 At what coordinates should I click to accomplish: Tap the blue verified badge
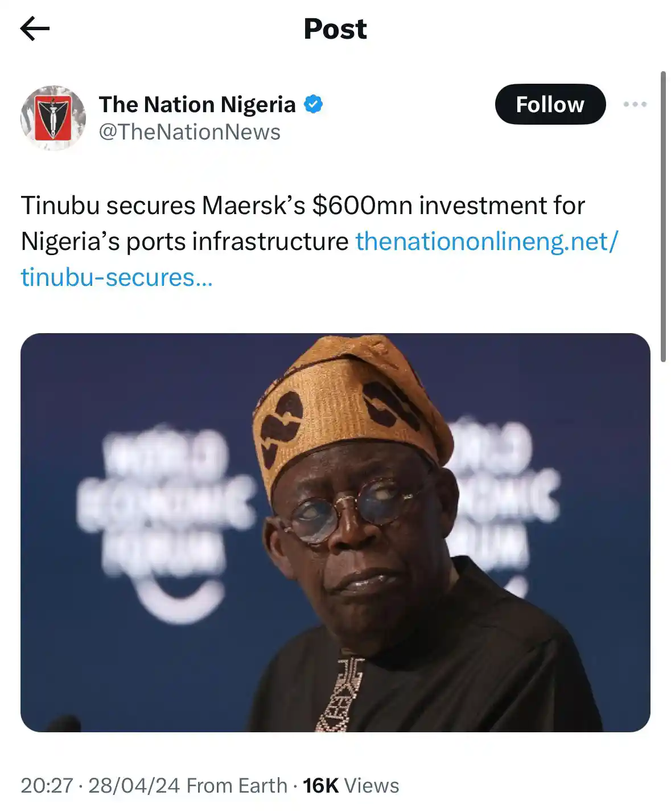click(313, 104)
